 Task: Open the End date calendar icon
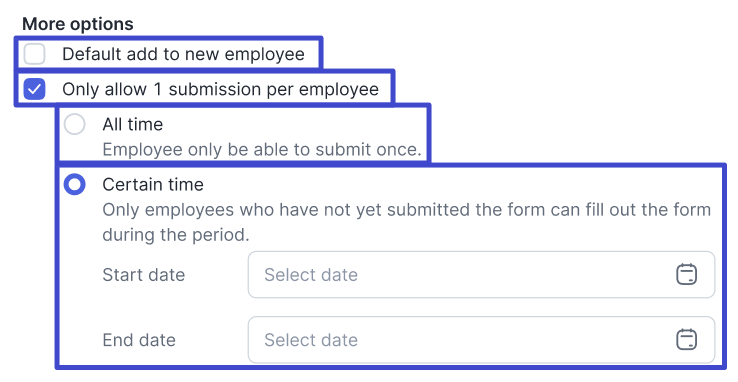[686, 340]
